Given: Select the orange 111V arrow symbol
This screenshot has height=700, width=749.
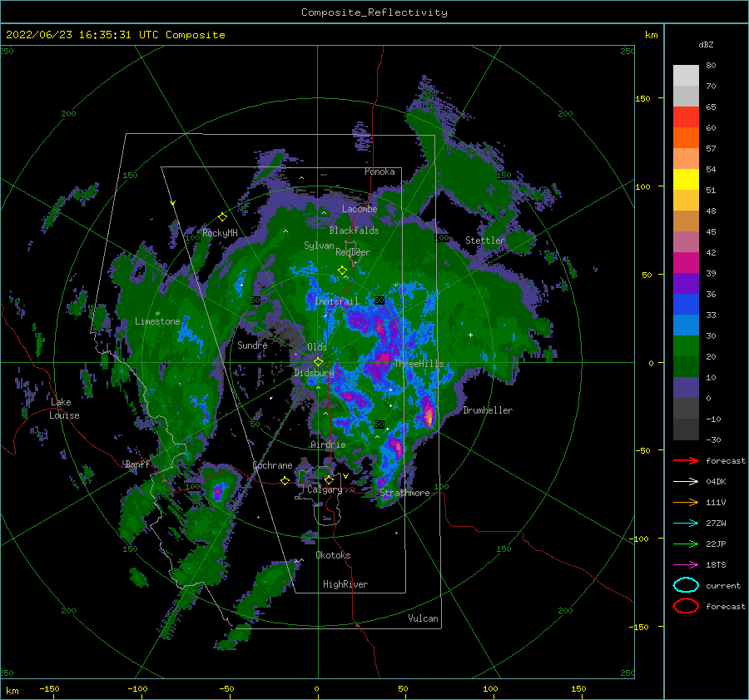Looking at the screenshot, I should pyautogui.click(x=686, y=502).
